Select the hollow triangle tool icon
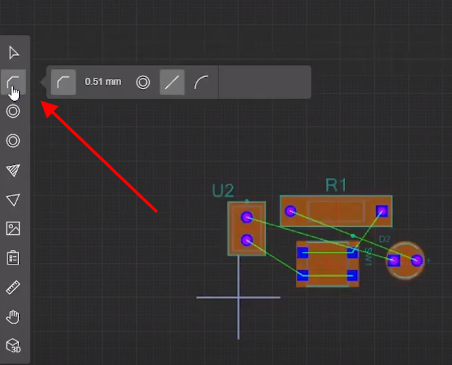 (13, 200)
